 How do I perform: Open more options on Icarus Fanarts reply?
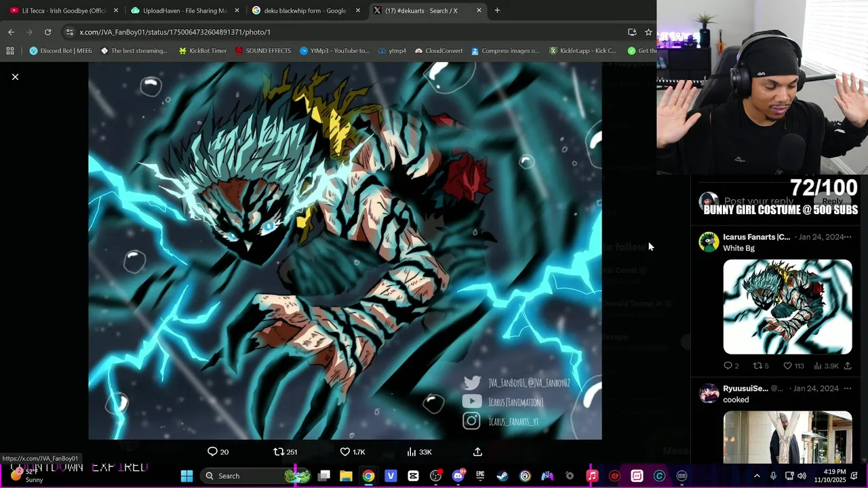(x=848, y=237)
